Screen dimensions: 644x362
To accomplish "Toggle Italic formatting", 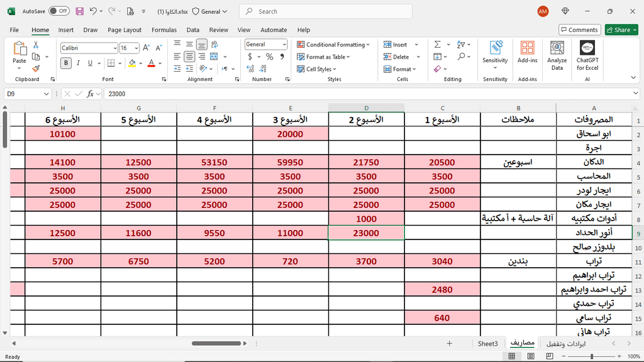I will tap(79, 63).
